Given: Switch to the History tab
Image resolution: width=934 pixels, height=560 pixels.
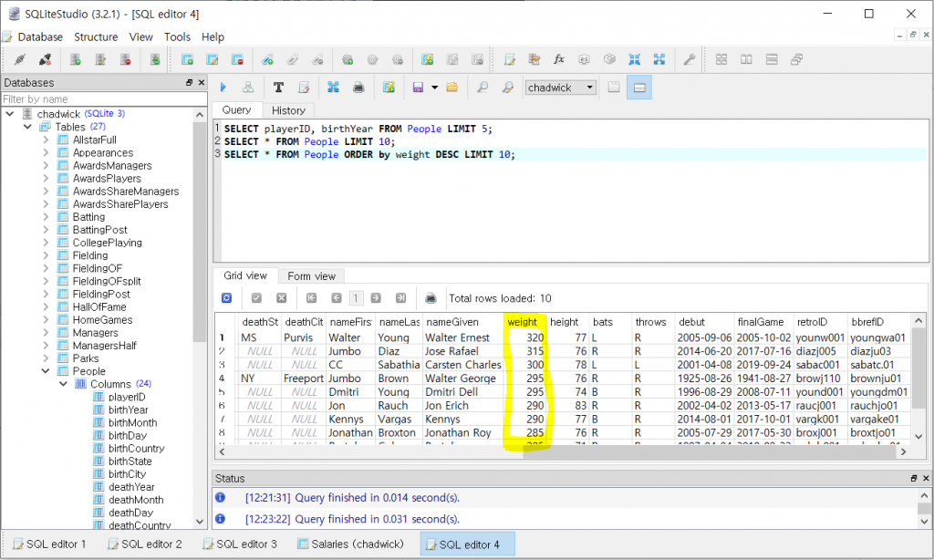Looking at the screenshot, I should pyautogui.click(x=288, y=110).
